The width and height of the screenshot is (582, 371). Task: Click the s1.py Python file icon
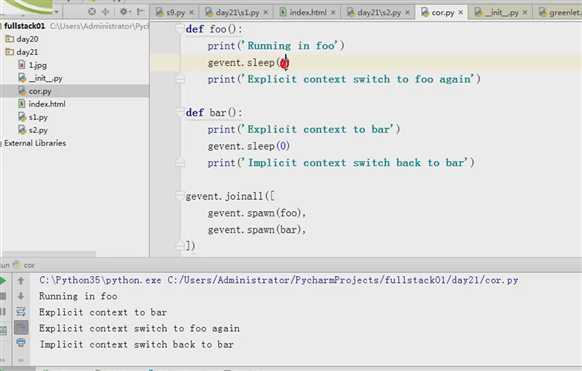(x=22, y=117)
